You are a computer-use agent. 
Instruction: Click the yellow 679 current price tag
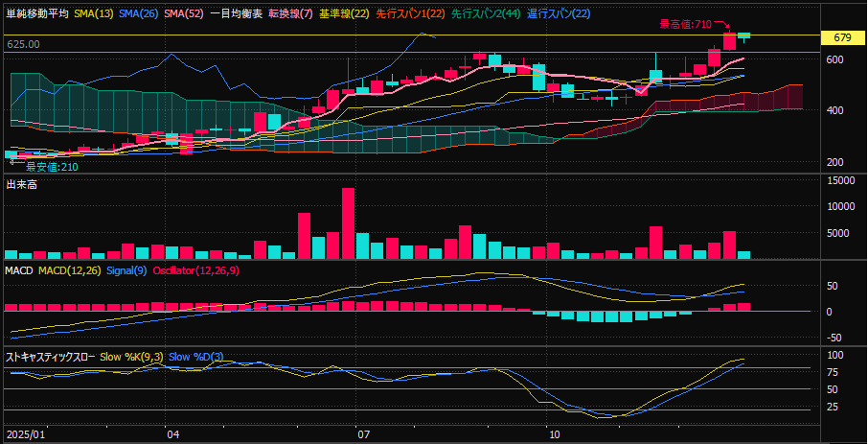(843, 38)
